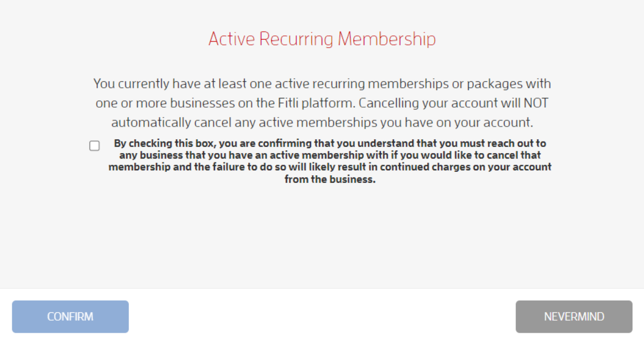Click the word "Membership" in the red title

pyautogui.click(x=386, y=39)
